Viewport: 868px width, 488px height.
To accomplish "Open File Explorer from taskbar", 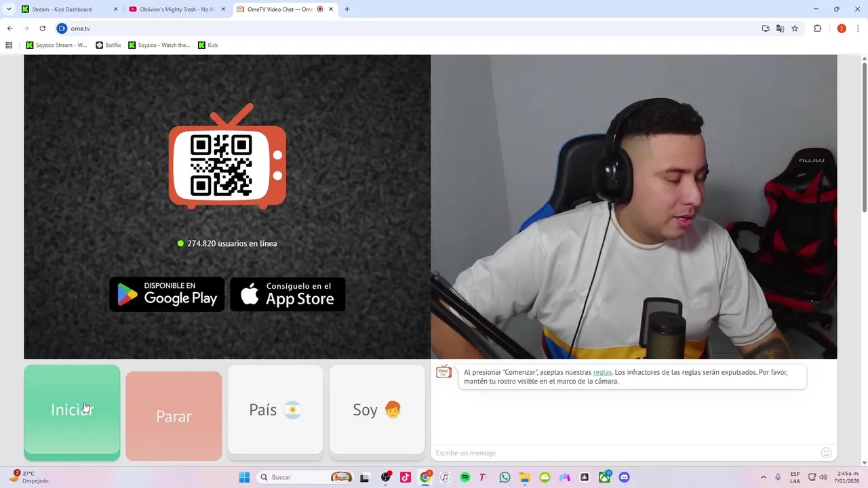I will click(x=525, y=477).
